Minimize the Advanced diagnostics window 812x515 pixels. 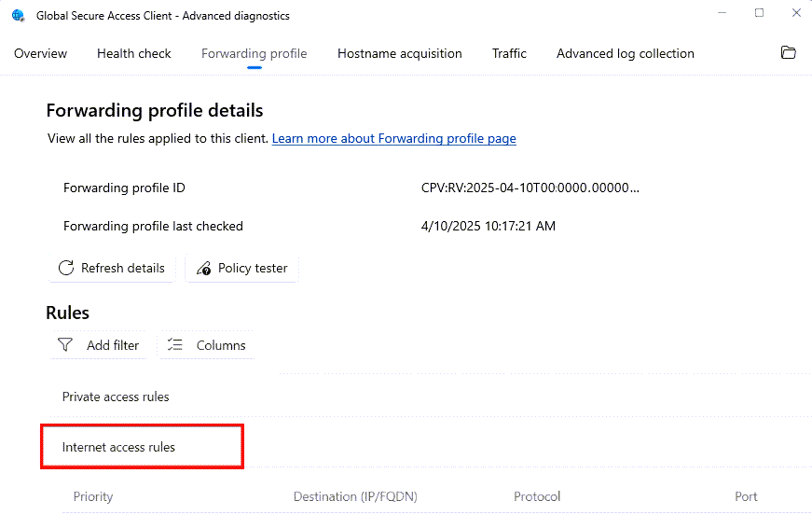coord(723,13)
